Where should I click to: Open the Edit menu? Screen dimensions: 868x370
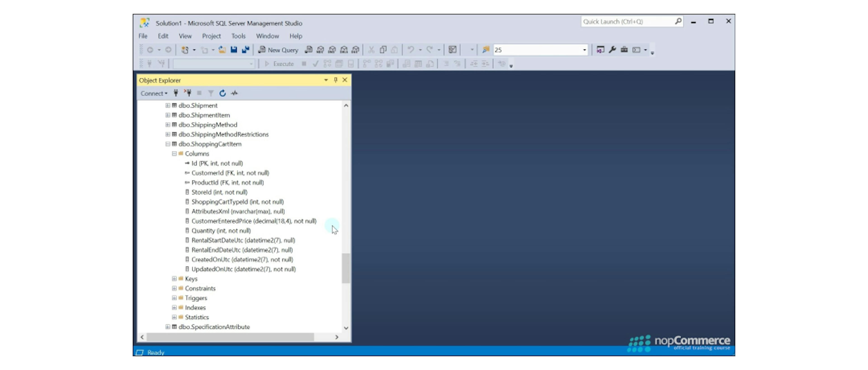point(163,36)
